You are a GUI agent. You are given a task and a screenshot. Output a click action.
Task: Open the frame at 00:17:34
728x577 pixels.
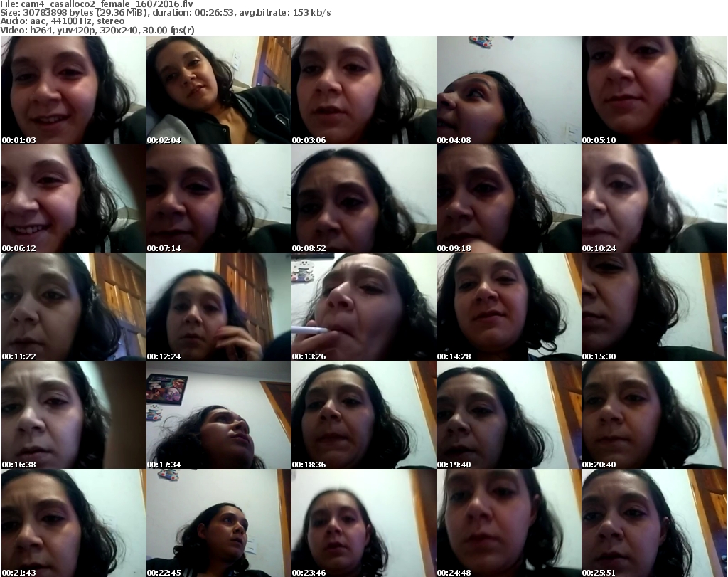(x=219, y=415)
